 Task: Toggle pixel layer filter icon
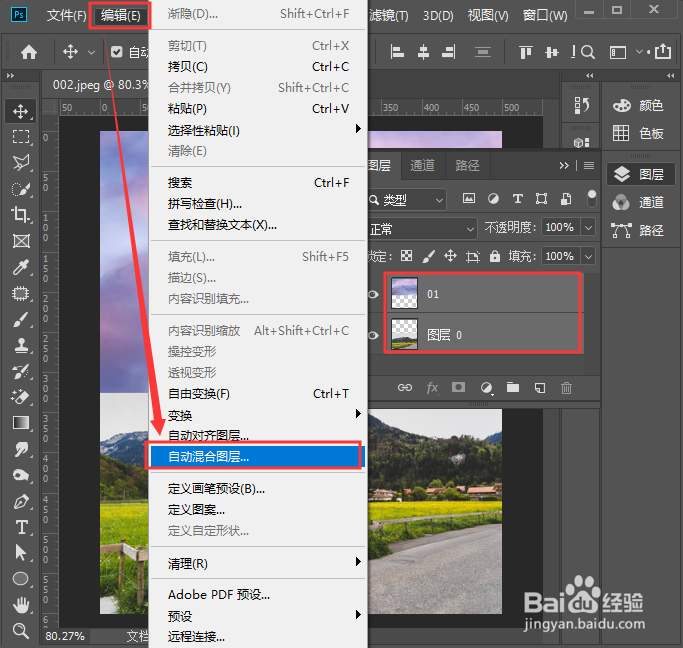point(469,199)
